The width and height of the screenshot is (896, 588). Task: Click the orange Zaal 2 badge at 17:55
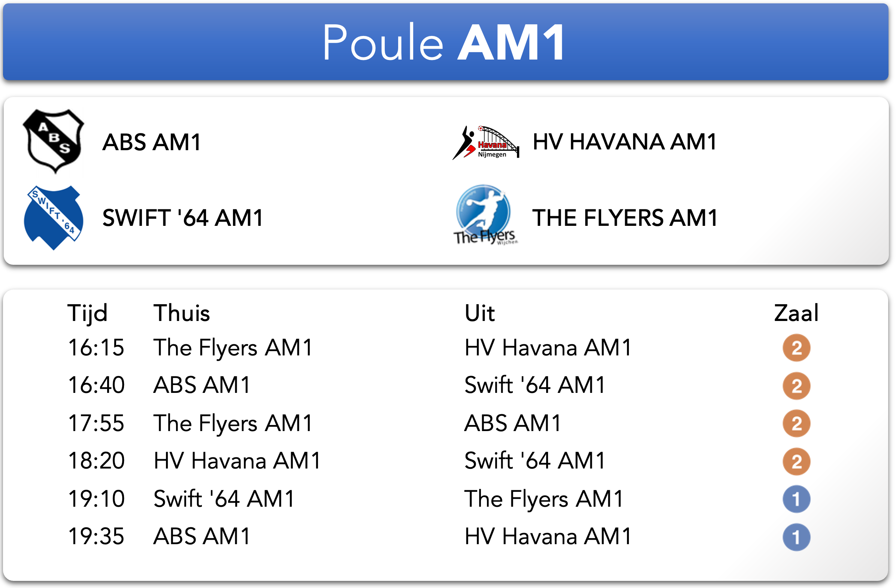click(796, 423)
